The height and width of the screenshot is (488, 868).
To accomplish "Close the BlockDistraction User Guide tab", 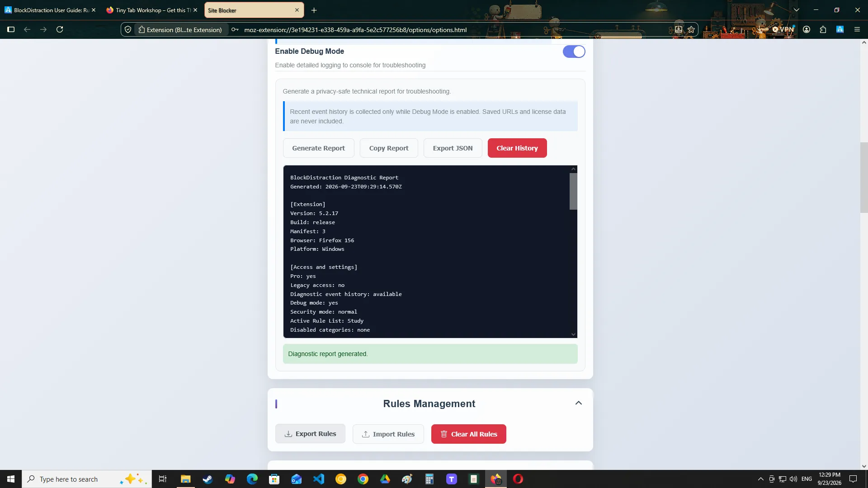I will (94, 10).
